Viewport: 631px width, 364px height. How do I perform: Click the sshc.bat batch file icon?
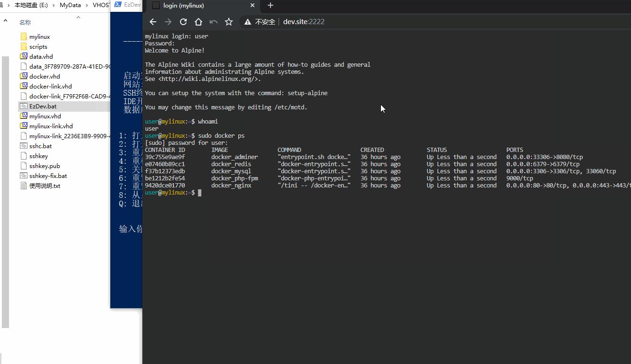(x=24, y=146)
